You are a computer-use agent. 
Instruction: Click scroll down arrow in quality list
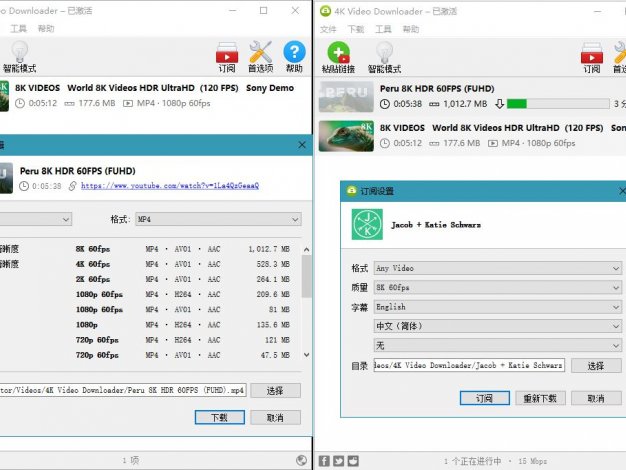pyautogui.click(x=306, y=355)
